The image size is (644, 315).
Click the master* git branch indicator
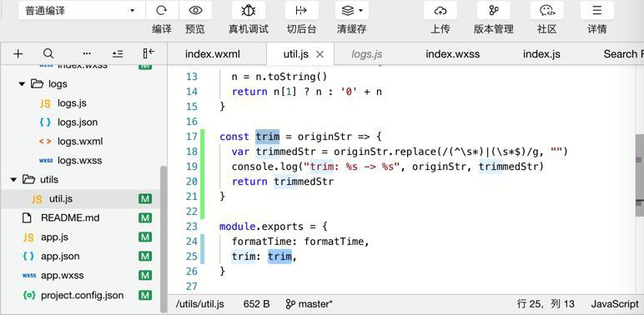pyautogui.click(x=309, y=304)
